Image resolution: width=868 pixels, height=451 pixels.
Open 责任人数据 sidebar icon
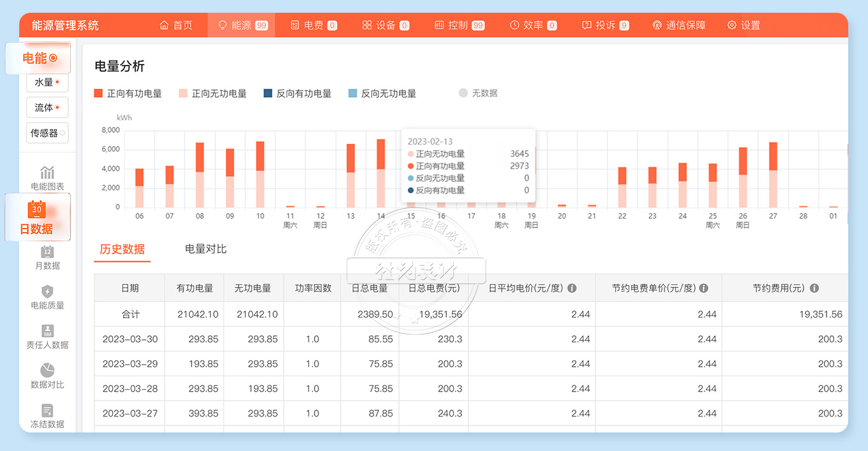[47, 331]
